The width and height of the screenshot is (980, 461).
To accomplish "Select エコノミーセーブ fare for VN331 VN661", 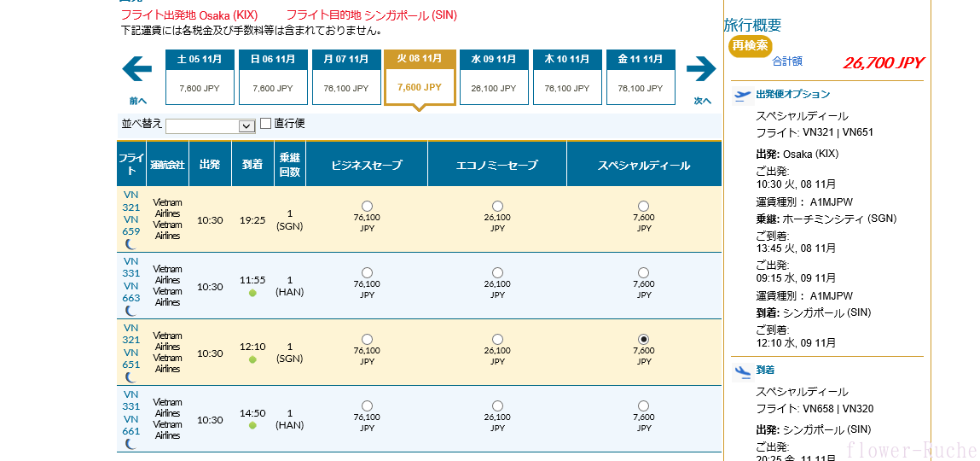I will pos(497,406).
